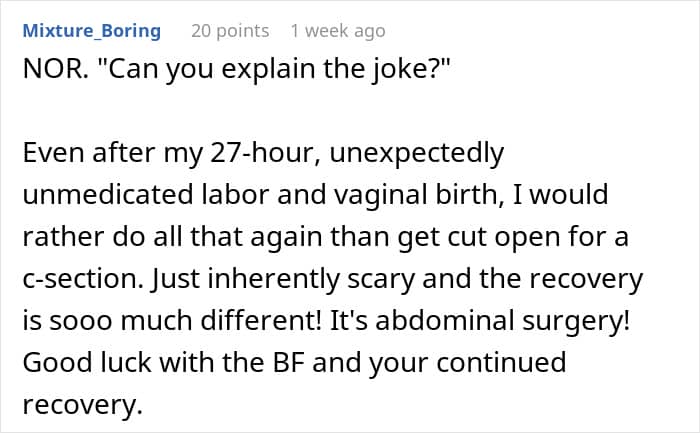Click the word "continued" in last sentence
Screen dimensions: 700x433
[x=501, y=362]
